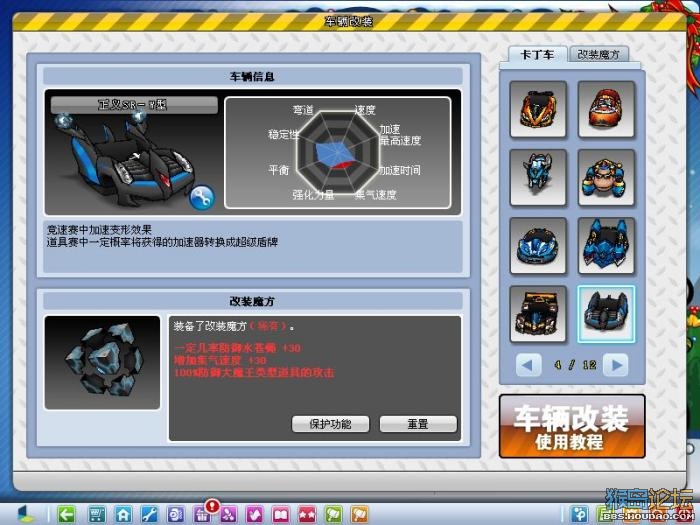Select the red-orange round kart thumbnail
Screen dimensions: 700x525
click(x=606, y=109)
